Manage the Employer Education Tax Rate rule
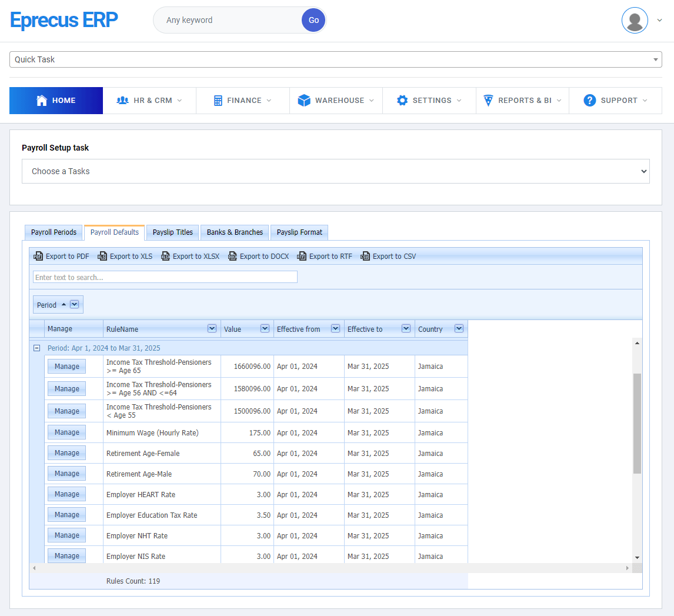674x616 pixels. (x=66, y=515)
